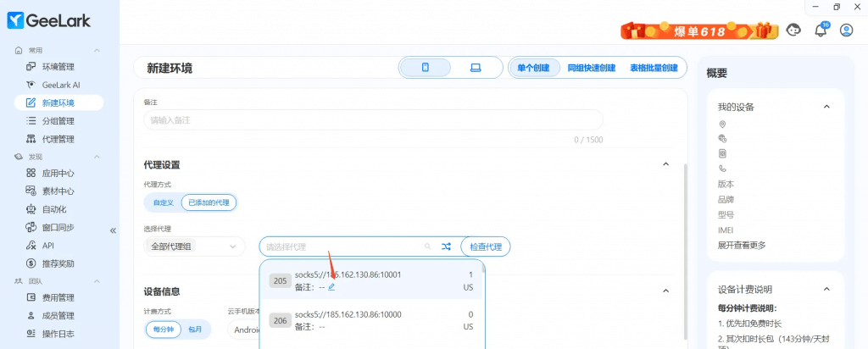The image size is (868, 349).
Task: Click the 备注 remark input field
Action: coord(373,120)
